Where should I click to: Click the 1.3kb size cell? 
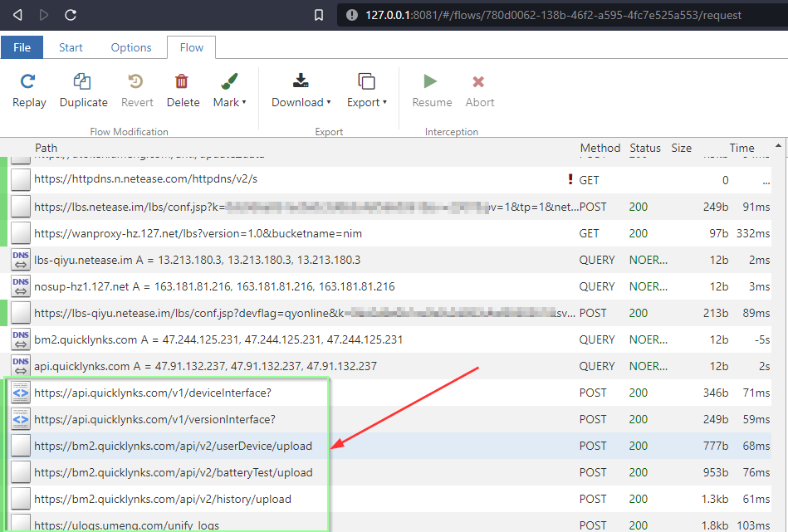715,500
